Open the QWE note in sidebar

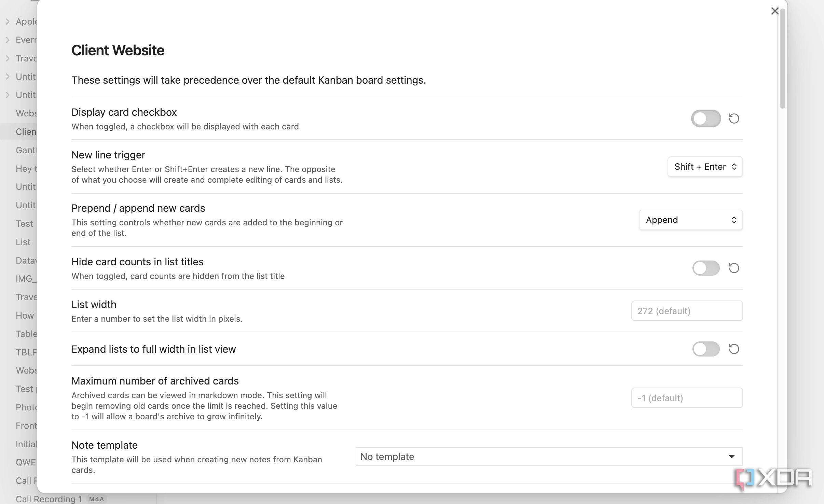click(26, 462)
